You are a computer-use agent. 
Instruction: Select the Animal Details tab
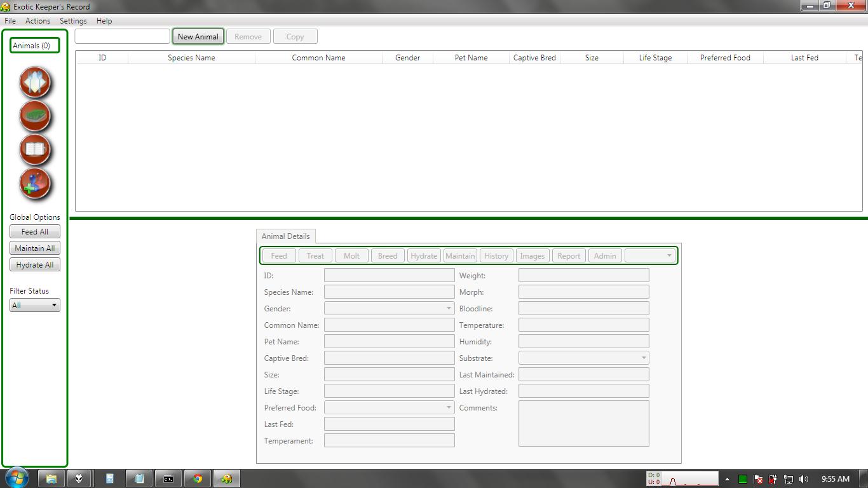(x=285, y=236)
